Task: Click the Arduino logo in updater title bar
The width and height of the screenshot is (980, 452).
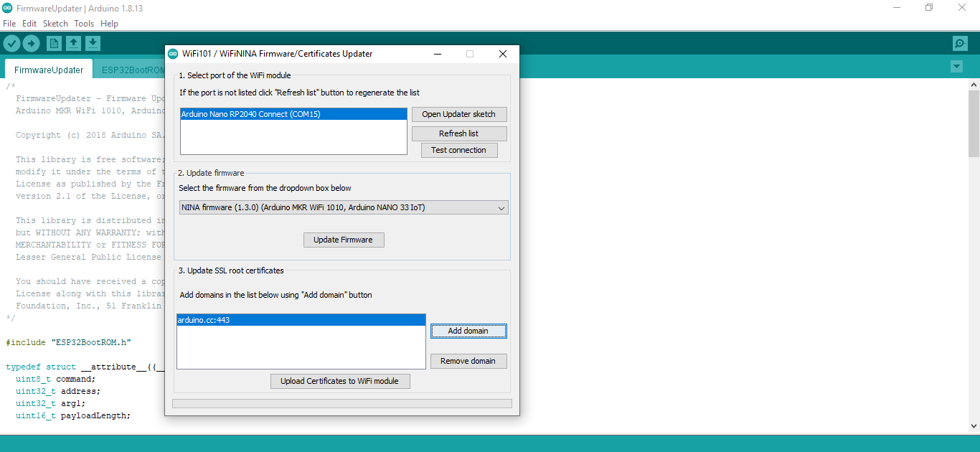Action: click(x=173, y=54)
